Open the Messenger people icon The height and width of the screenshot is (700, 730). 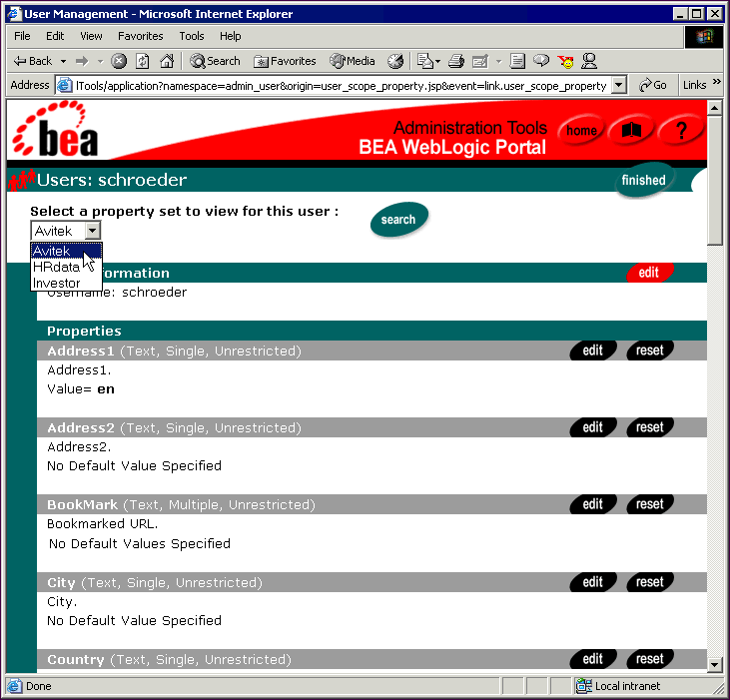tap(589, 61)
